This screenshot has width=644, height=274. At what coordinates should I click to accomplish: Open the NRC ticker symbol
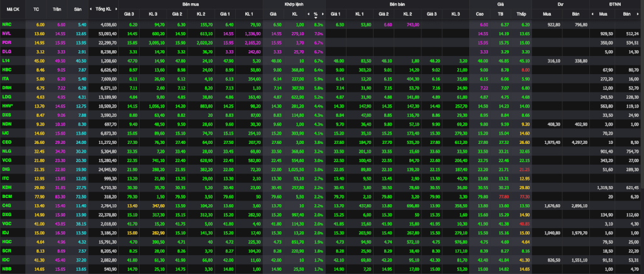(x=6, y=25)
